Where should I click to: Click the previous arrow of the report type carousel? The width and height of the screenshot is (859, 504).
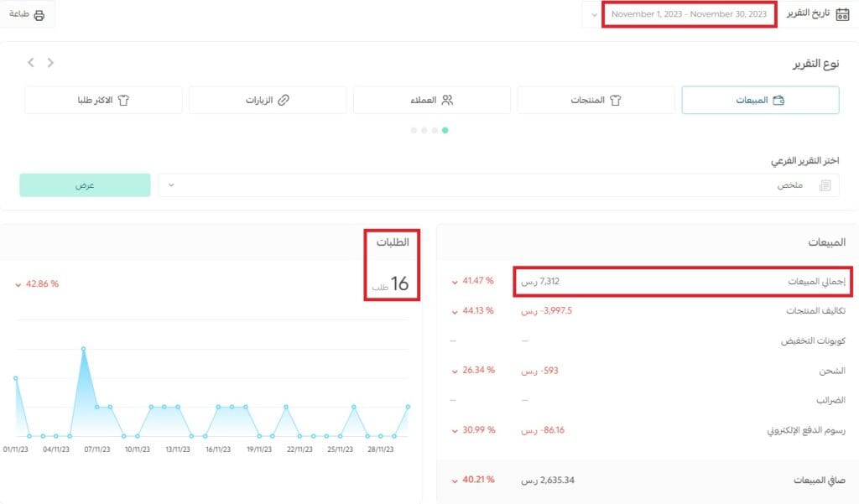[x=31, y=62]
